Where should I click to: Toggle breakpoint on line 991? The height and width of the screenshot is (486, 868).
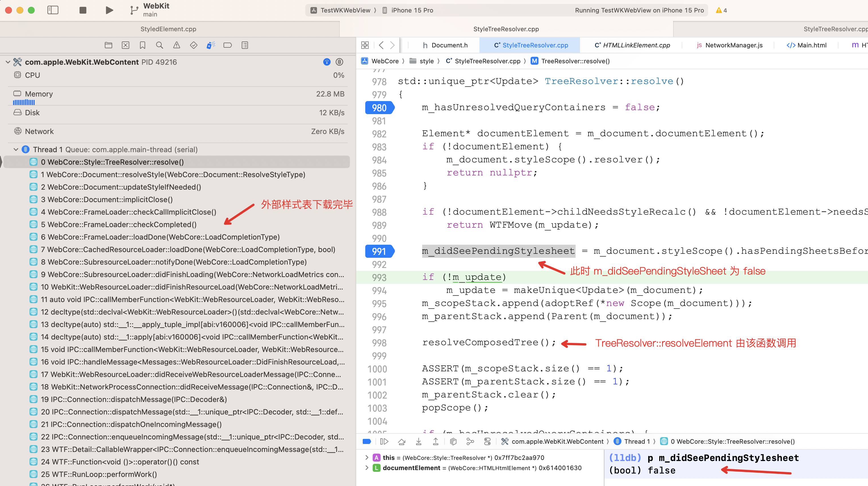[x=379, y=251]
